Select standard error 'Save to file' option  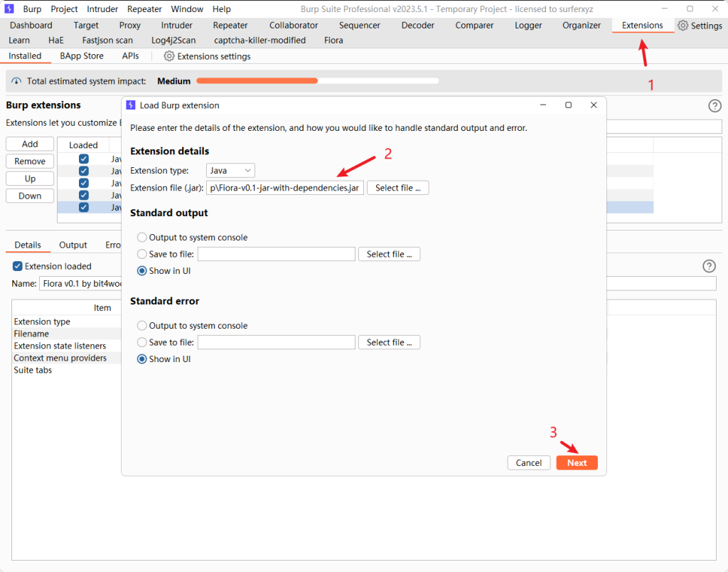coord(142,343)
